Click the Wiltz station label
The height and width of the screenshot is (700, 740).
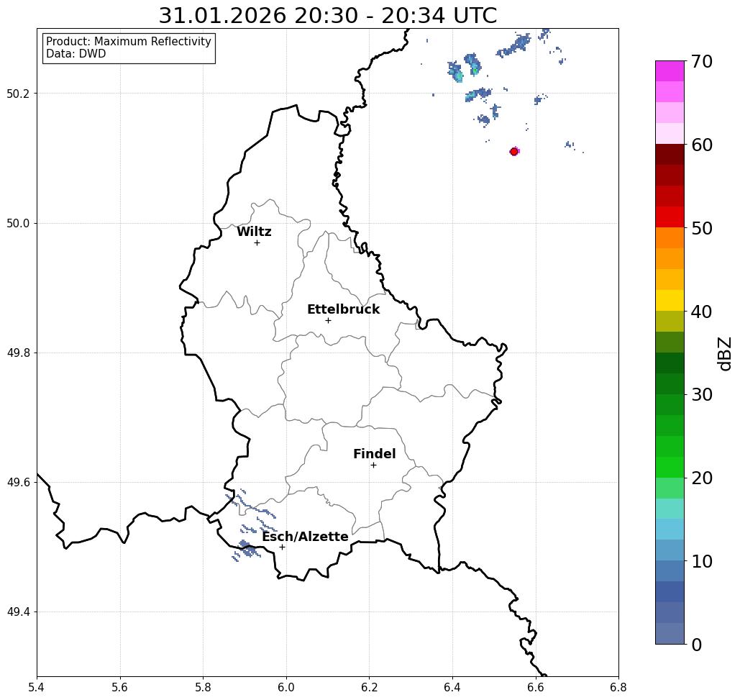pyautogui.click(x=254, y=232)
